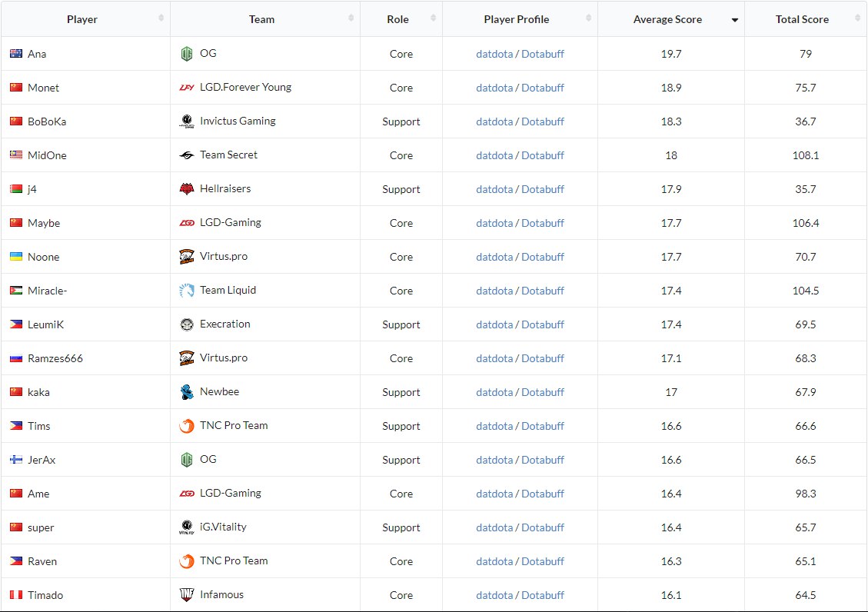Click the Execration team logo
Image resolution: width=868 pixels, height=612 pixels.
pyautogui.click(x=186, y=324)
